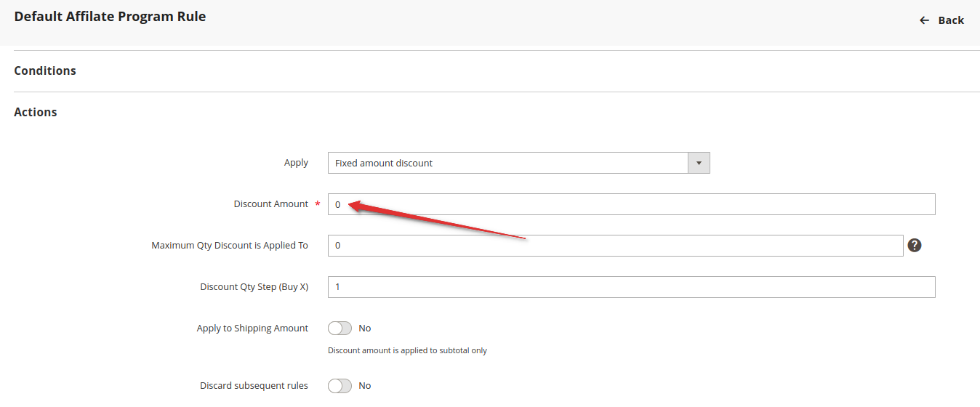Toggle the Discard subsequent rules switch
The height and width of the screenshot is (407, 980).
pos(340,386)
